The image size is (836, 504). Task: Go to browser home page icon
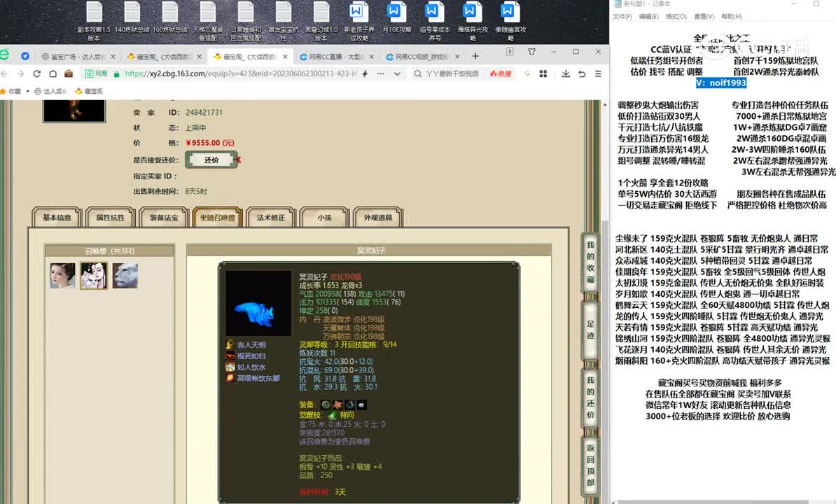(x=53, y=73)
